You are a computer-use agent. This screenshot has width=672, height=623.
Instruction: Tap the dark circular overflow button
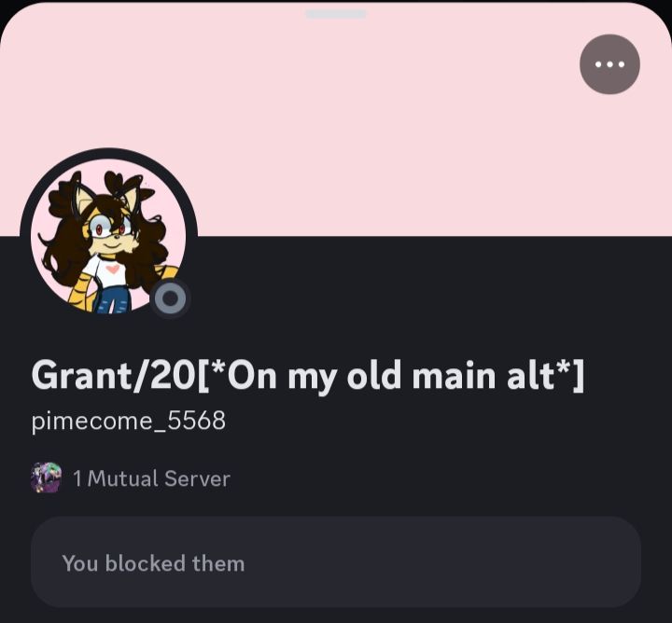[609, 64]
